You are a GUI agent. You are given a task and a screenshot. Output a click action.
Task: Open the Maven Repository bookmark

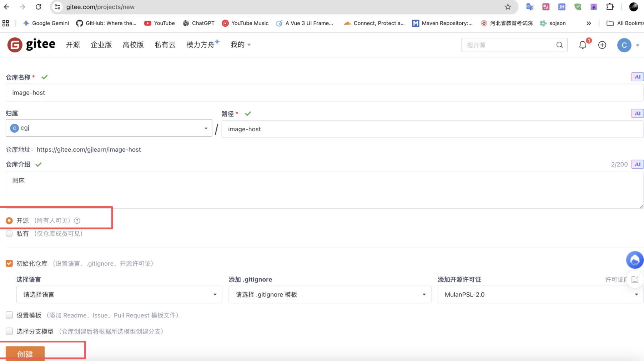click(x=443, y=23)
